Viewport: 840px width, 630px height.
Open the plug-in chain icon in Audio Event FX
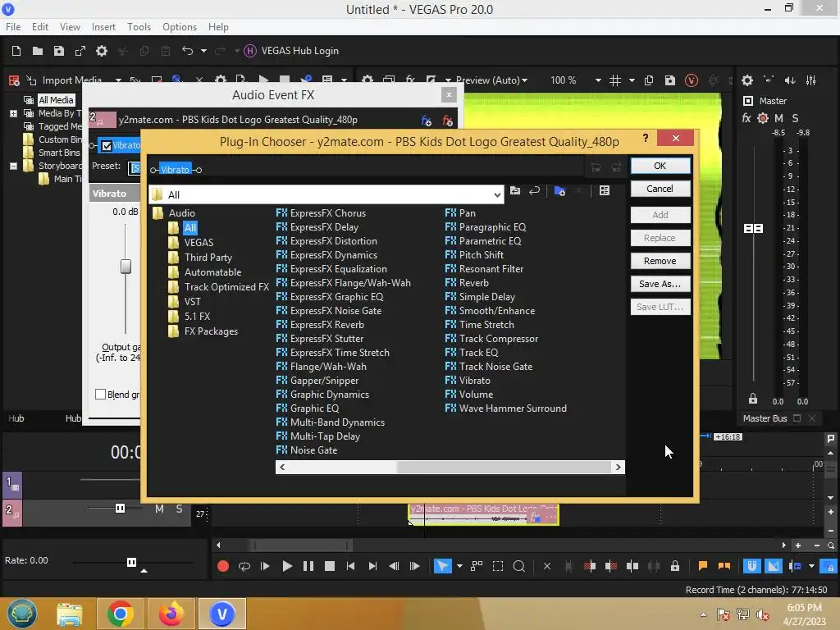427,121
